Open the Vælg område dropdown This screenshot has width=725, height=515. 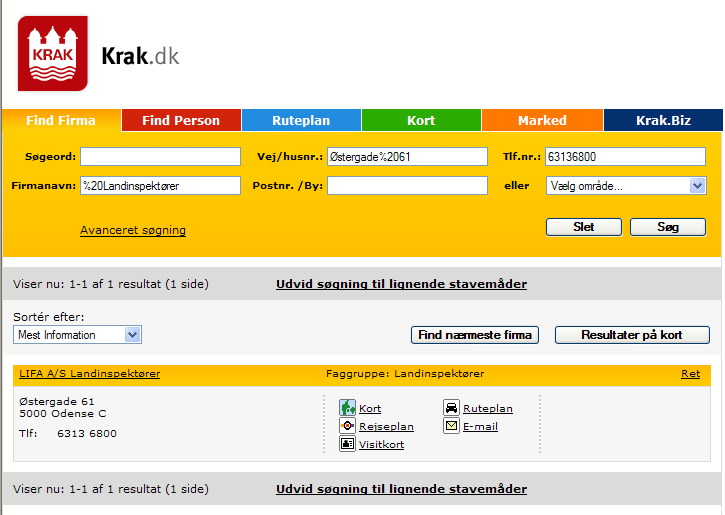point(626,186)
